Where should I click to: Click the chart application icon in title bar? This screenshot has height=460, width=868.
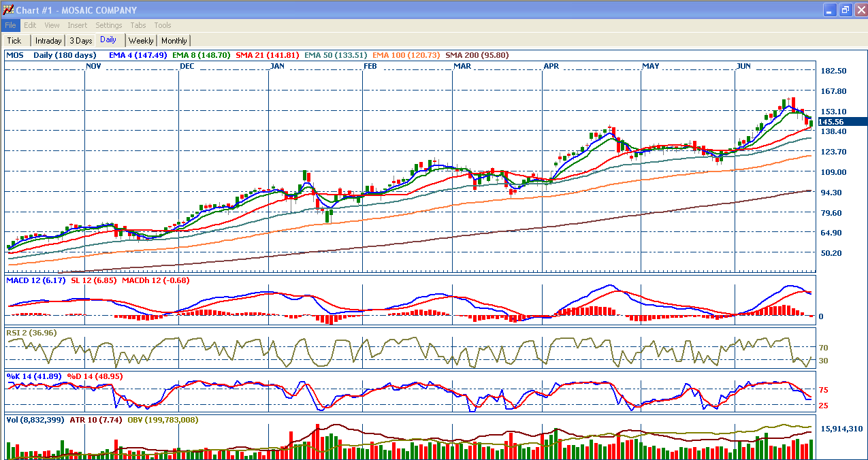(9, 10)
